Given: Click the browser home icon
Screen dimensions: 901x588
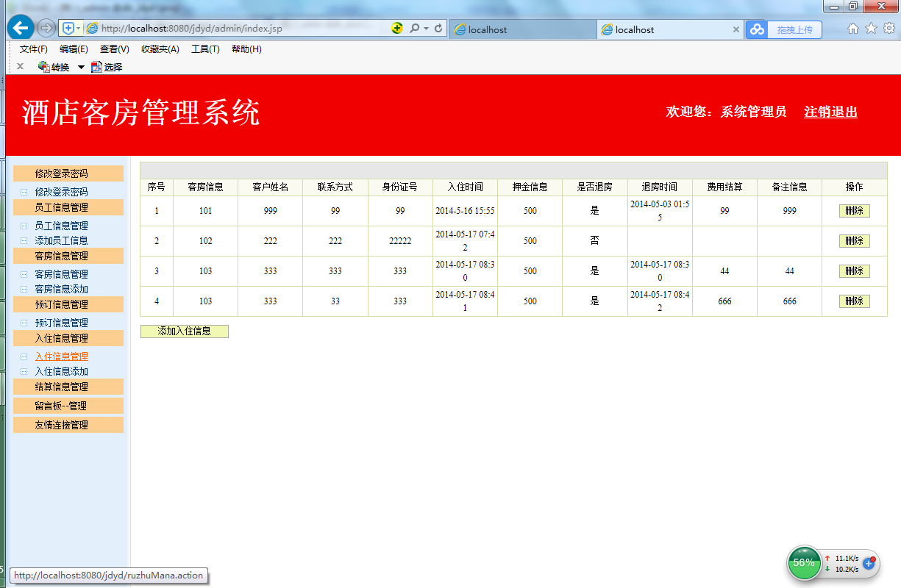Looking at the screenshot, I should click(853, 29).
